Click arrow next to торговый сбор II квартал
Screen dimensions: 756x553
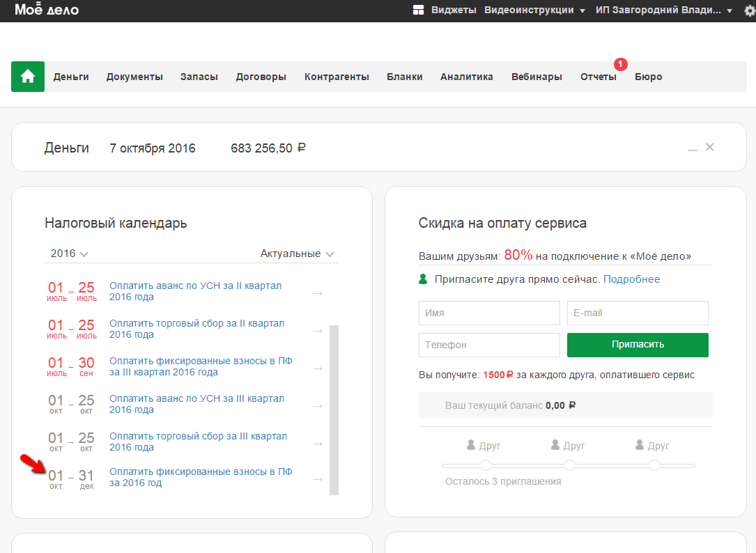tap(318, 331)
